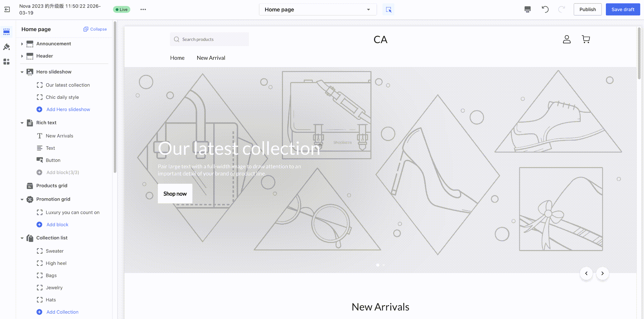Open the more options ellipsis menu
This screenshot has height=319, width=644.
(143, 9)
